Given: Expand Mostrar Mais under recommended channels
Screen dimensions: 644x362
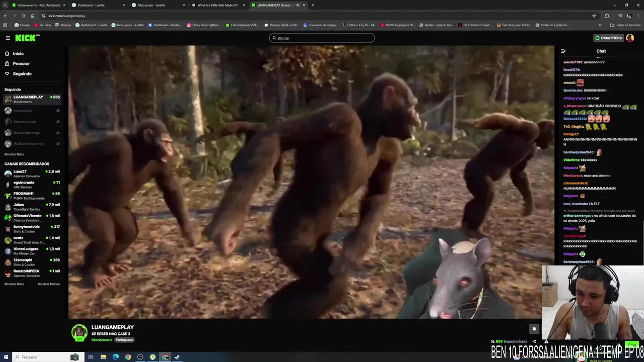Looking at the screenshot, I should tap(14, 284).
